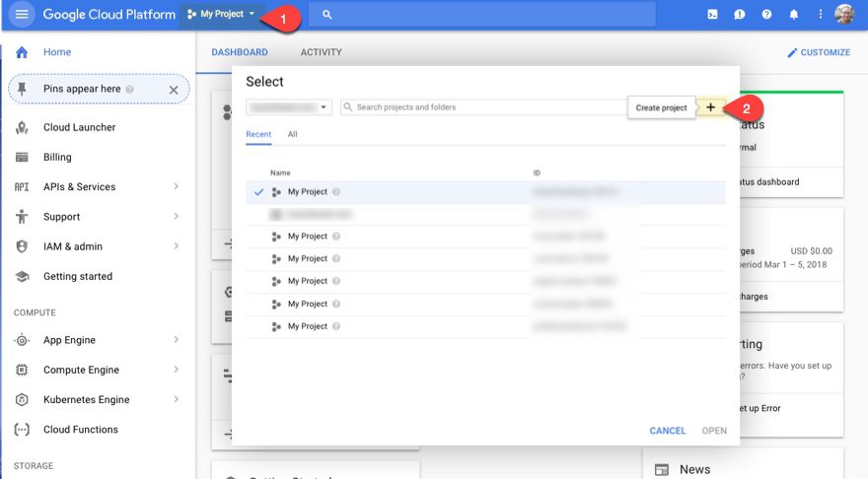Switch to the DASHBOARD tab
Viewport: 868px width, 479px height.
coord(240,52)
